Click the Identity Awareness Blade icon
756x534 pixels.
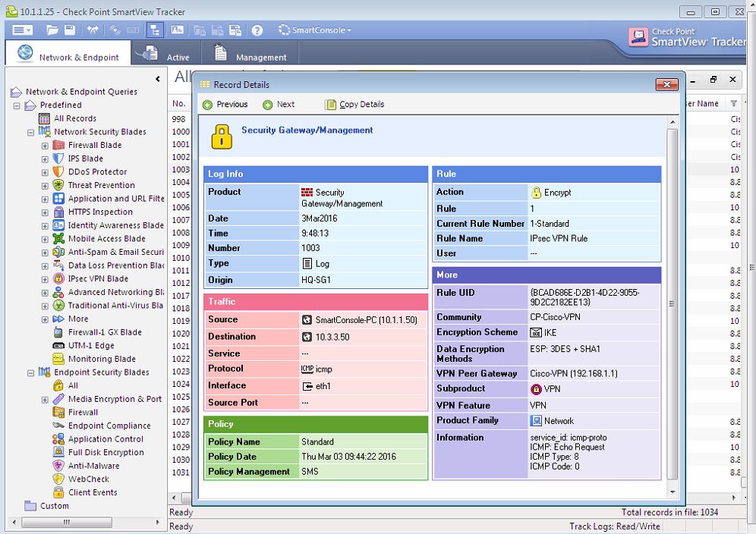coord(58,225)
